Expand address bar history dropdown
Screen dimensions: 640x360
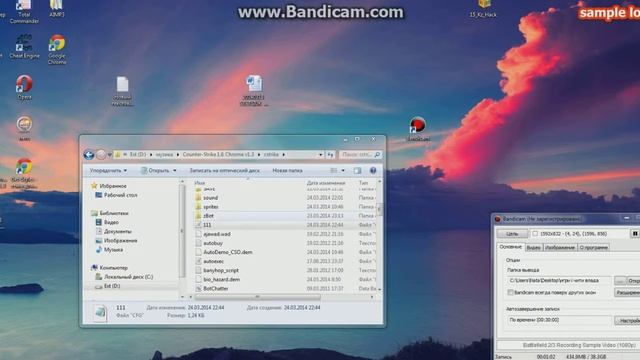(320, 155)
